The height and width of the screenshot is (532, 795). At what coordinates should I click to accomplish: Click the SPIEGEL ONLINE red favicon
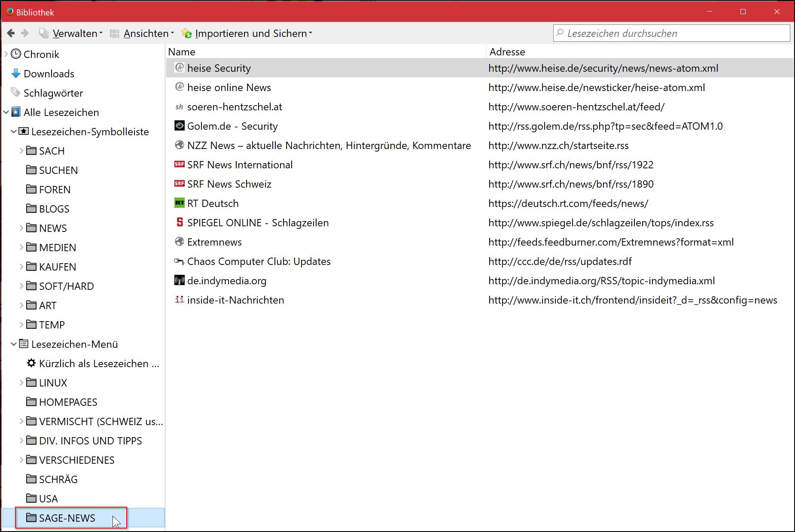coord(179,222)
